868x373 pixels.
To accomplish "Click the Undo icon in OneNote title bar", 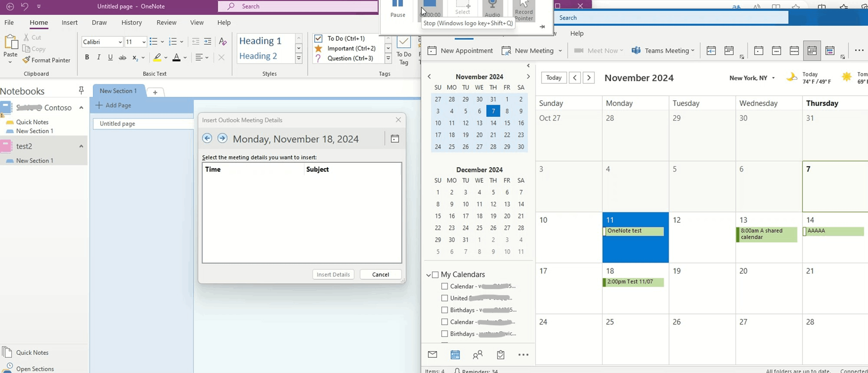I will [x=24, y=7].
